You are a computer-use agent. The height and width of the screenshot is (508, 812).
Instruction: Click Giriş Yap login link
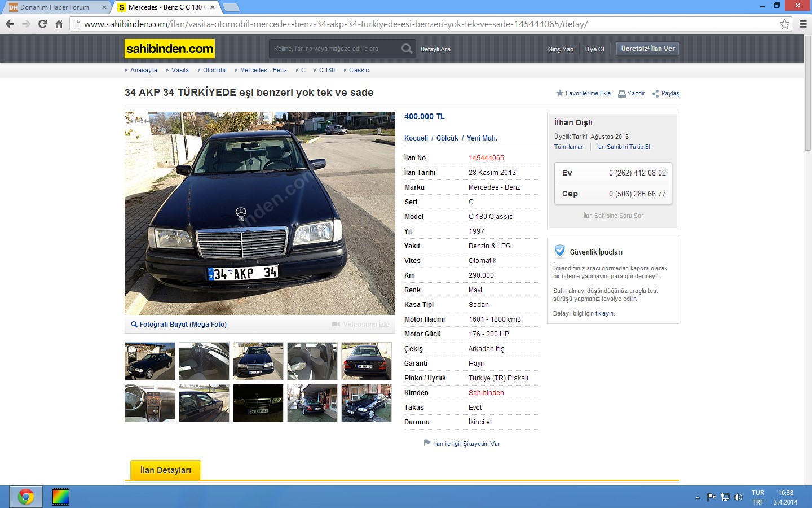(x=561, y=49)
